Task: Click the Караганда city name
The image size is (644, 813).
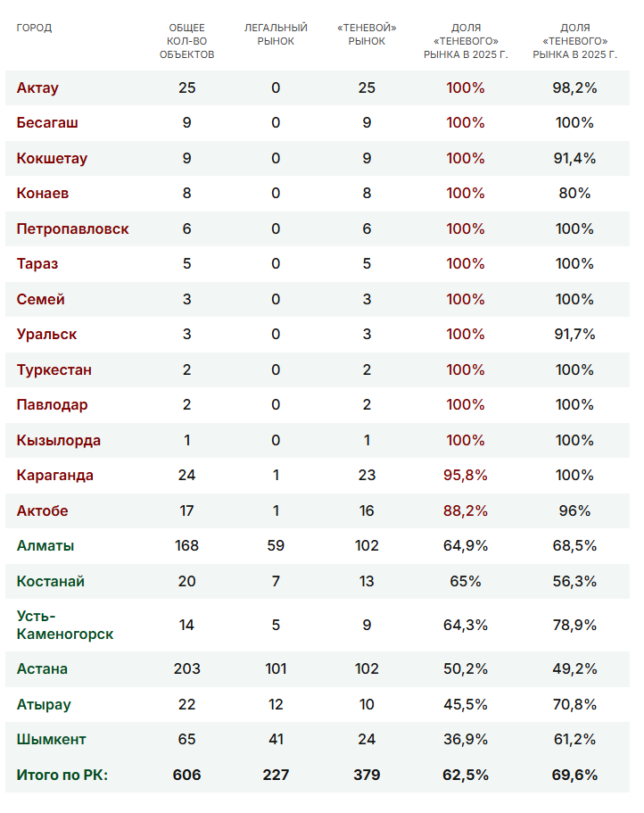Action: click(55, 475)
